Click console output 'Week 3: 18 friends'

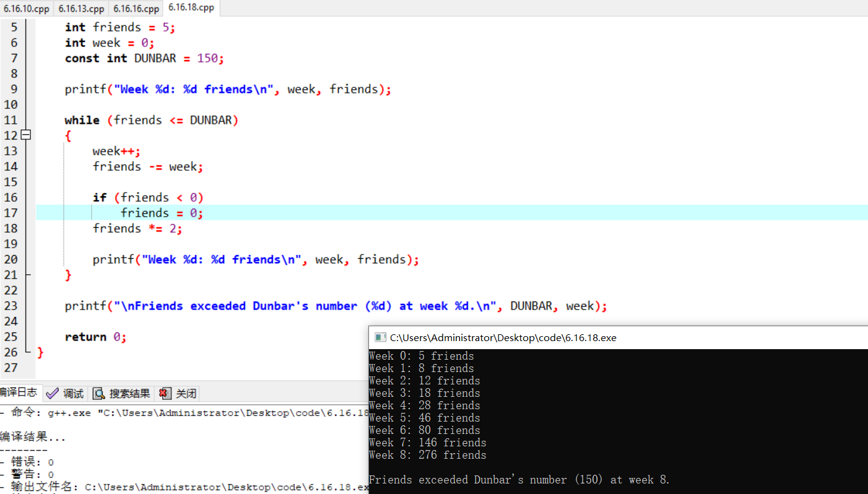pyautogui.click(x=424, y=393)
